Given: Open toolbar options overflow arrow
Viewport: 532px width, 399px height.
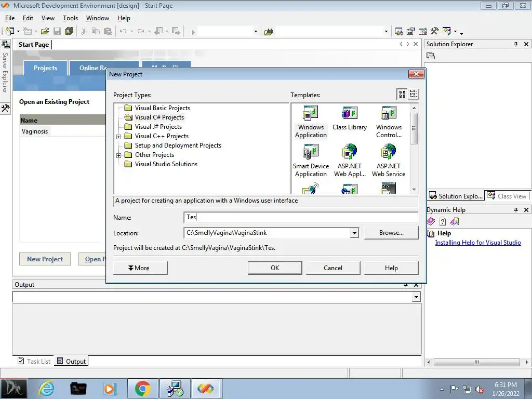Looking at the screenshot, I should [461, 33].
